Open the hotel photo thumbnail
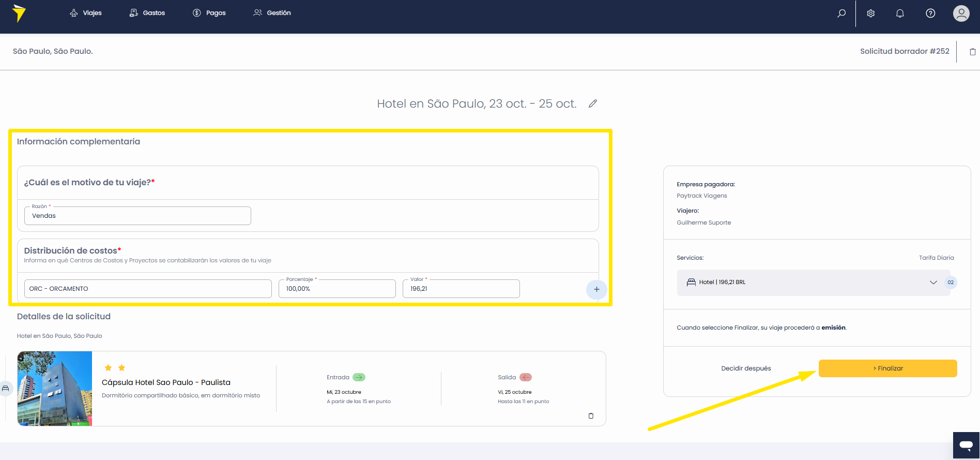The height and width of the screenshot is (460, 980). pyautogui.click(x=55, y=389)
